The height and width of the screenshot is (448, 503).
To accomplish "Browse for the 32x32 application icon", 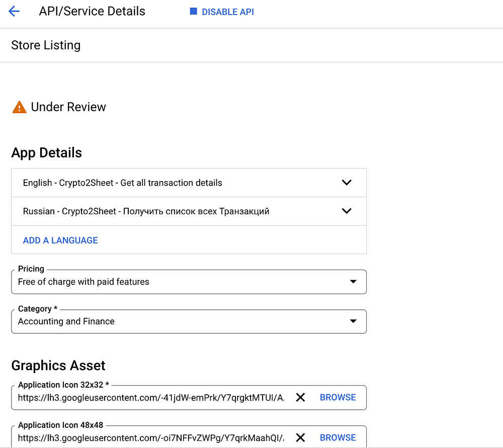I will pos(338,397).
